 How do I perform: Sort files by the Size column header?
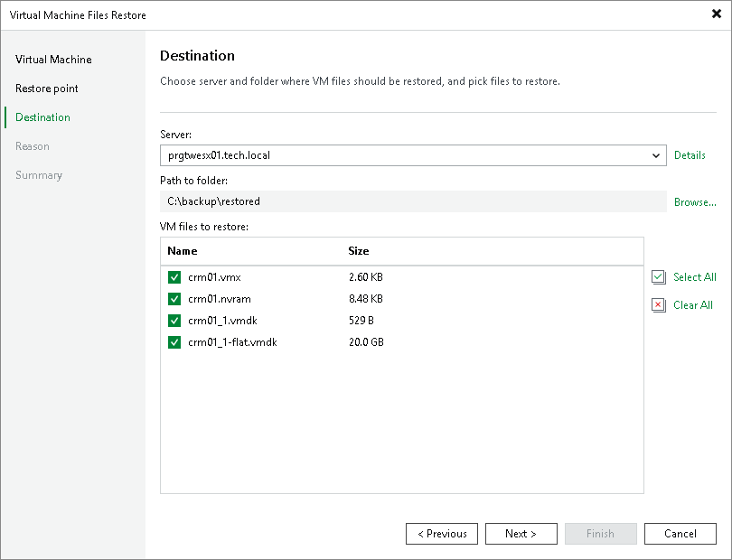click(x=361, y=250)
